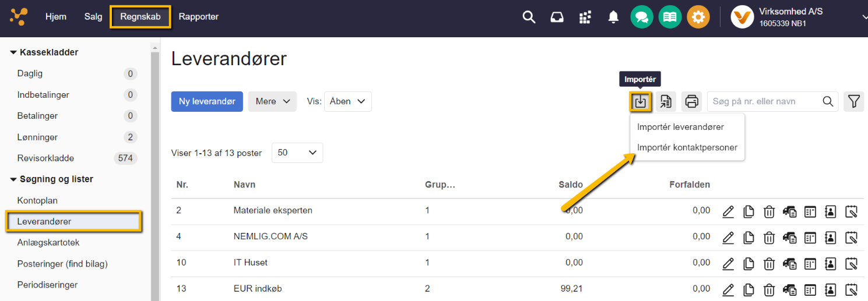The width and height of the screenshot is (868, 301).
Task: Click the Importér download icon
Action: [x=640, y=101]
